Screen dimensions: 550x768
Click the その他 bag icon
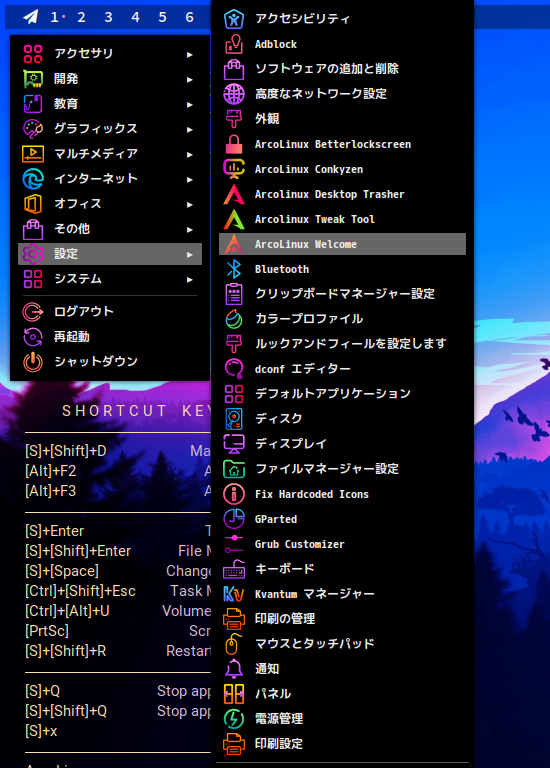33,229
